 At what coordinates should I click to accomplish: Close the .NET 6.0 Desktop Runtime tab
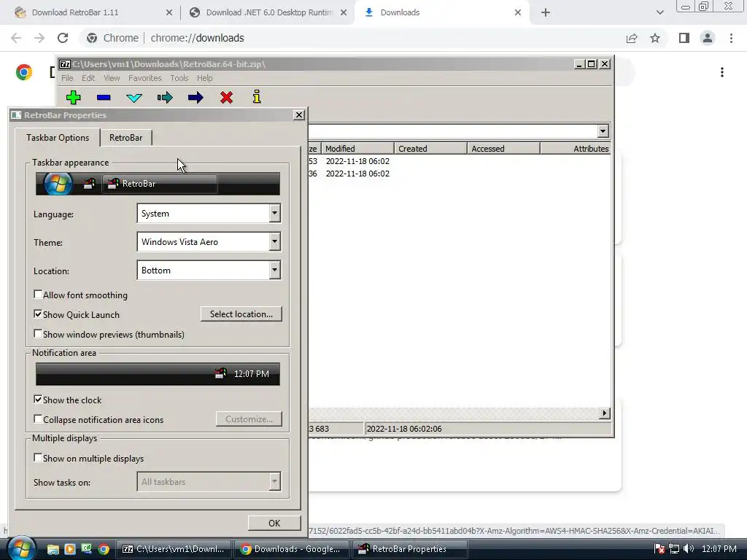pyautogui.click(x=344, y=13)
